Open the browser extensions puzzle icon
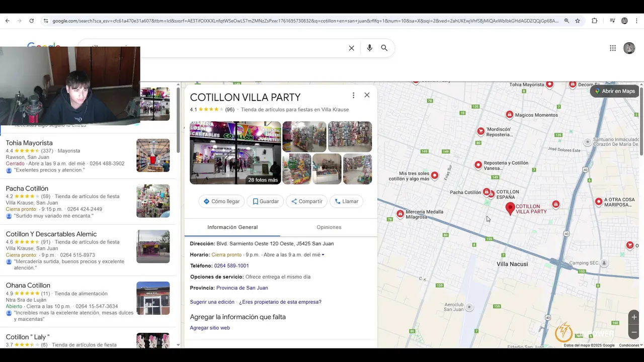Screen dimensions: 644x362 tap(594, 21)
